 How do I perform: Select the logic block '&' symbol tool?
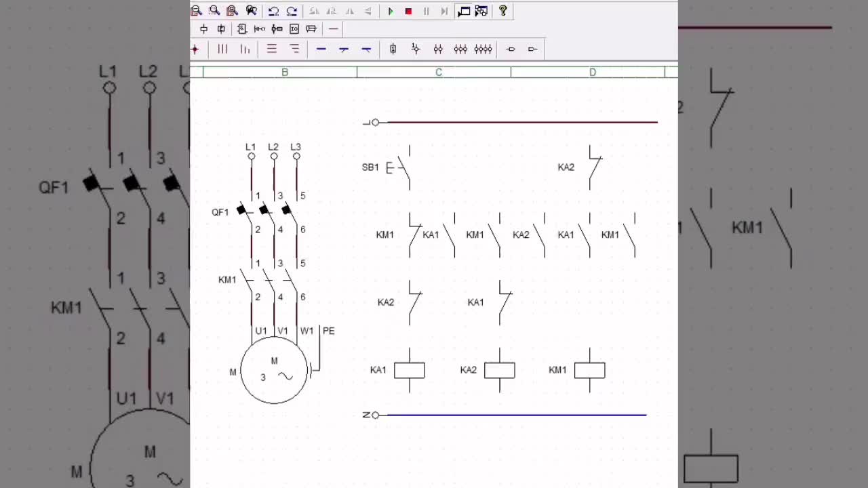242,28
